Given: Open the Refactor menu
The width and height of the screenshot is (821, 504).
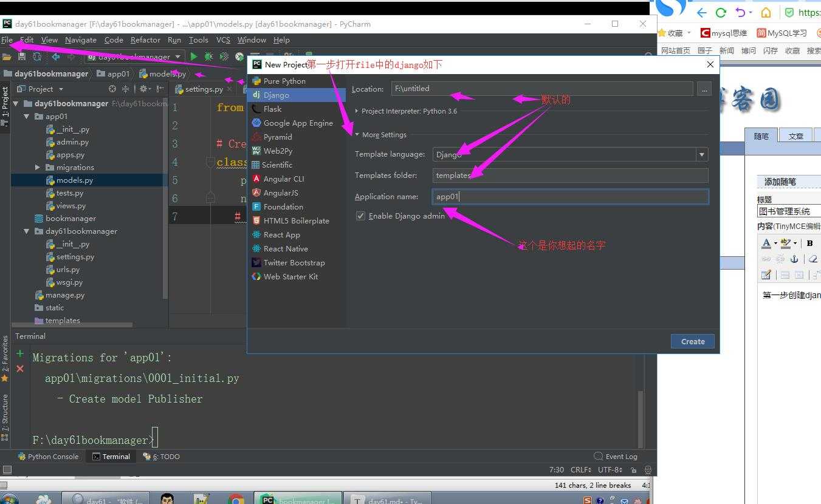Looking at the screenshot, I should pos(145,39).
